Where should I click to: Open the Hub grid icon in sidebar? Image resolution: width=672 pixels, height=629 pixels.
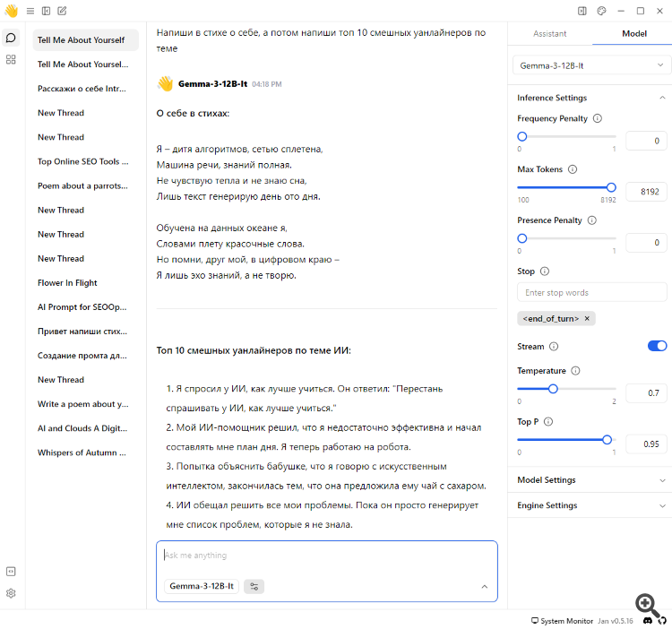pyautogui.click(x=11, y=59)
